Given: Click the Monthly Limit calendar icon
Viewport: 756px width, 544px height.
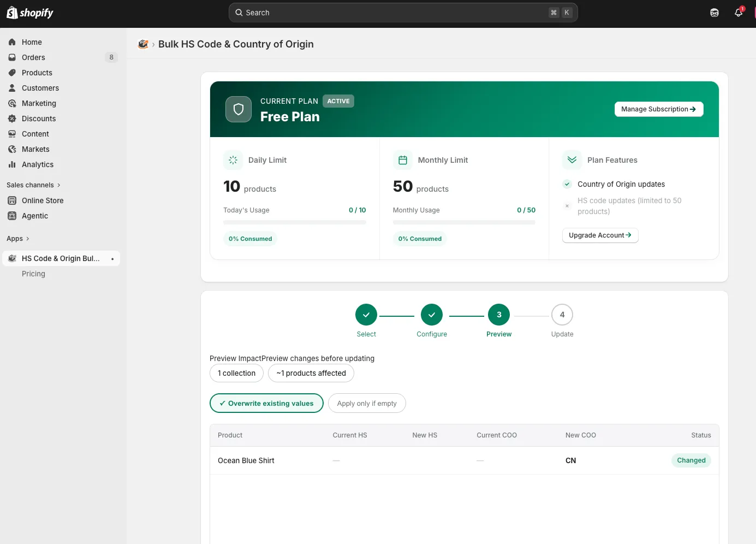Looking at the screenshot, I should point(403,160).
